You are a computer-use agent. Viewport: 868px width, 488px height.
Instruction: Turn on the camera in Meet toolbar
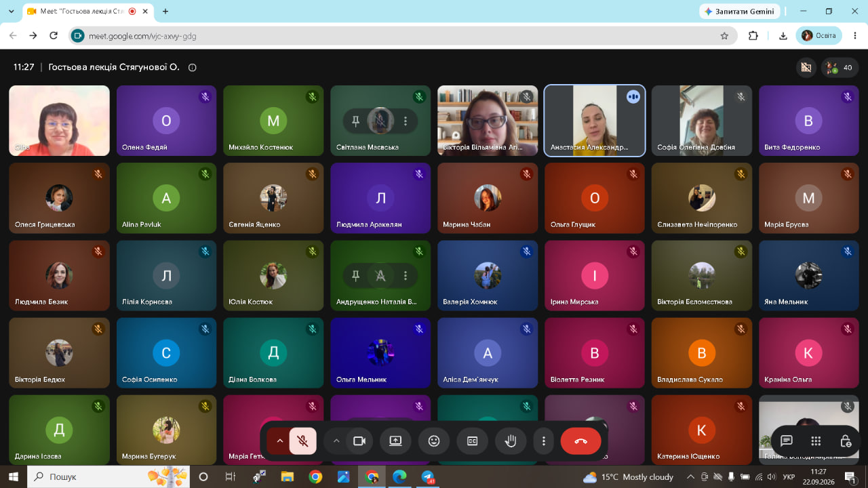(x=359, y=441)
